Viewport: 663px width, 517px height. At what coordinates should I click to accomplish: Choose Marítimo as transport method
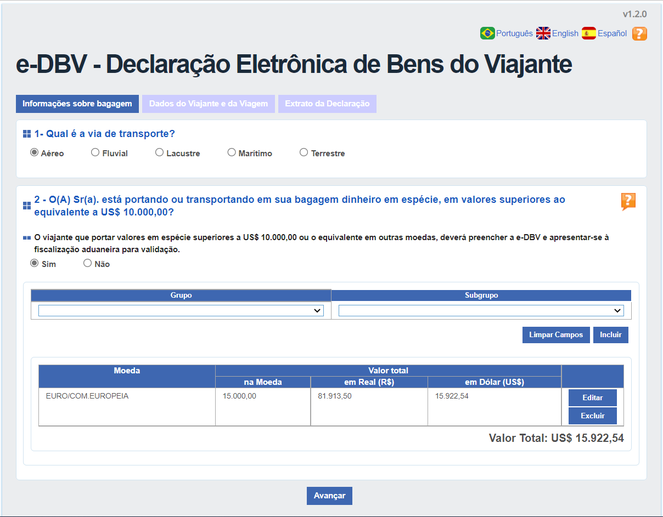point(231,153)
